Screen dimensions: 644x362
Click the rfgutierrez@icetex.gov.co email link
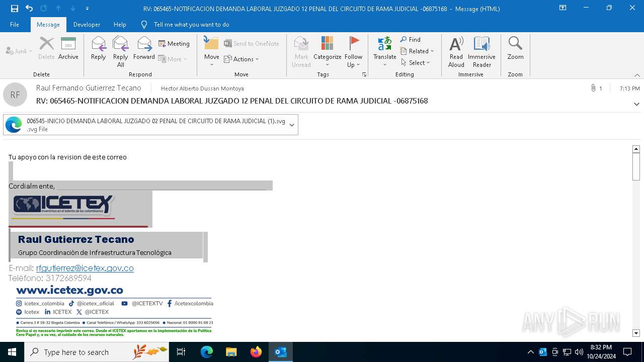85,268
